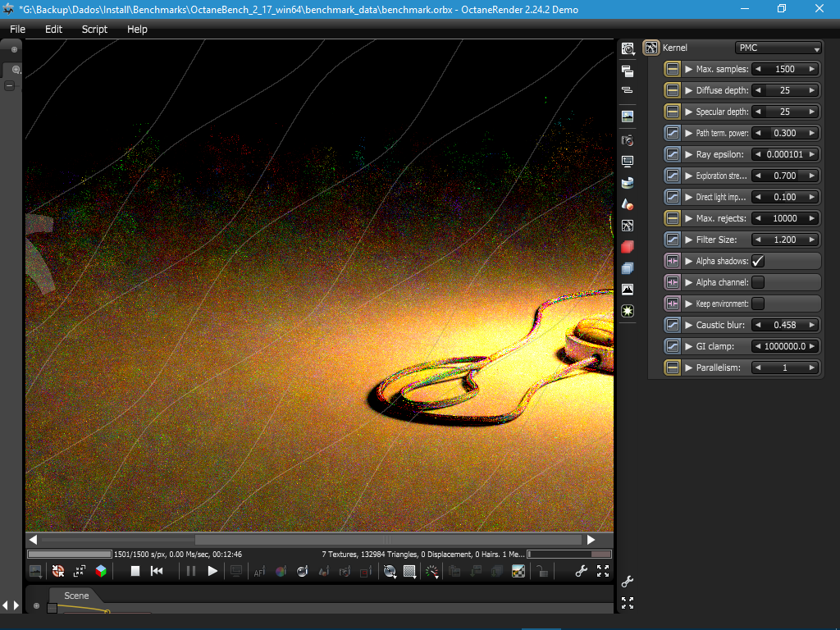This screenshot has width=840, height=630.
Task: Click the red cube icon in side strip
Action: (628, 246)
